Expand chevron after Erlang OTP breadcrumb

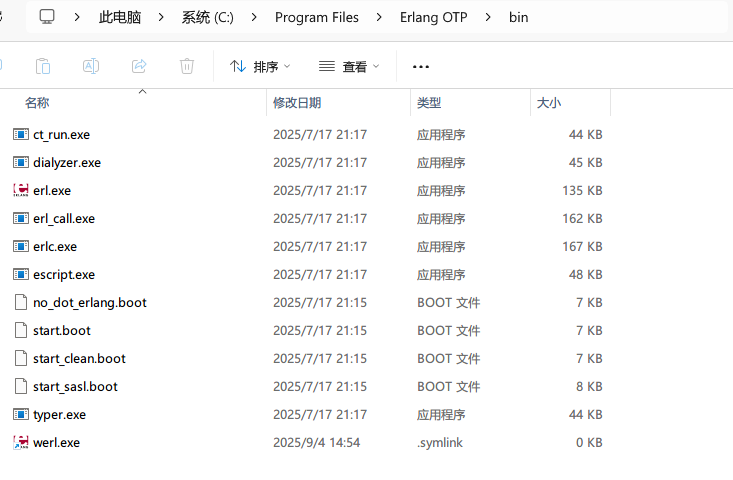[x=487, y=18]
